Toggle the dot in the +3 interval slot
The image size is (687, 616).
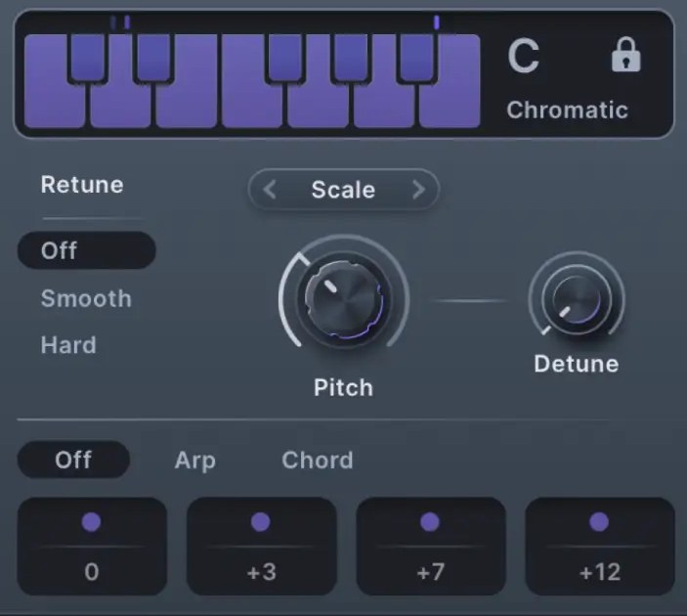click(260, 522)
